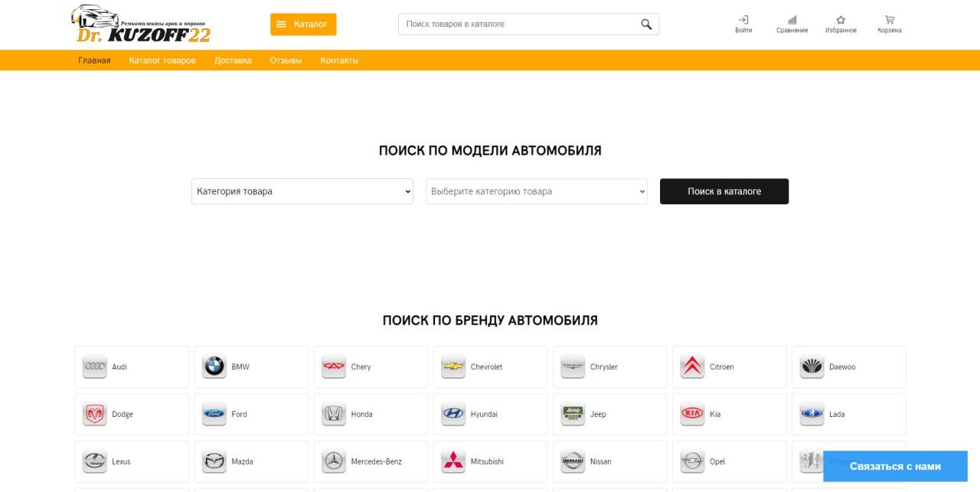Select the Opel brand logo
The height and width of the screenshot is (492, 980).
(692, 461)
